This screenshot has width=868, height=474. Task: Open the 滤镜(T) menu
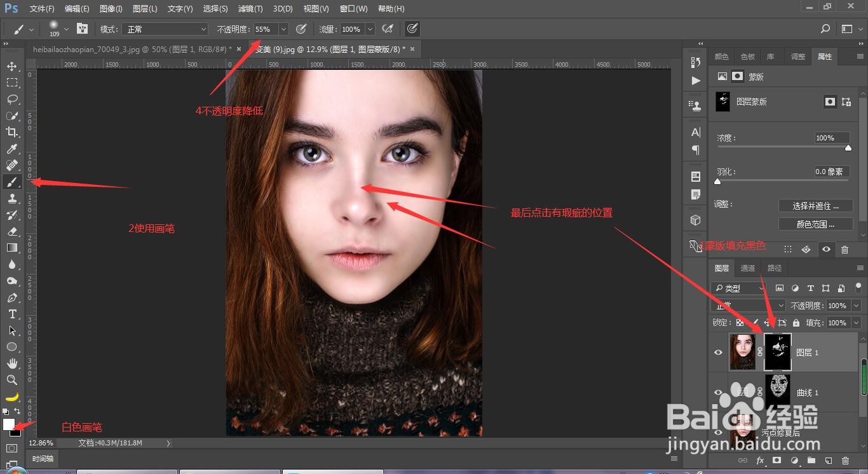pyautogui.click(x=250, y=9)
